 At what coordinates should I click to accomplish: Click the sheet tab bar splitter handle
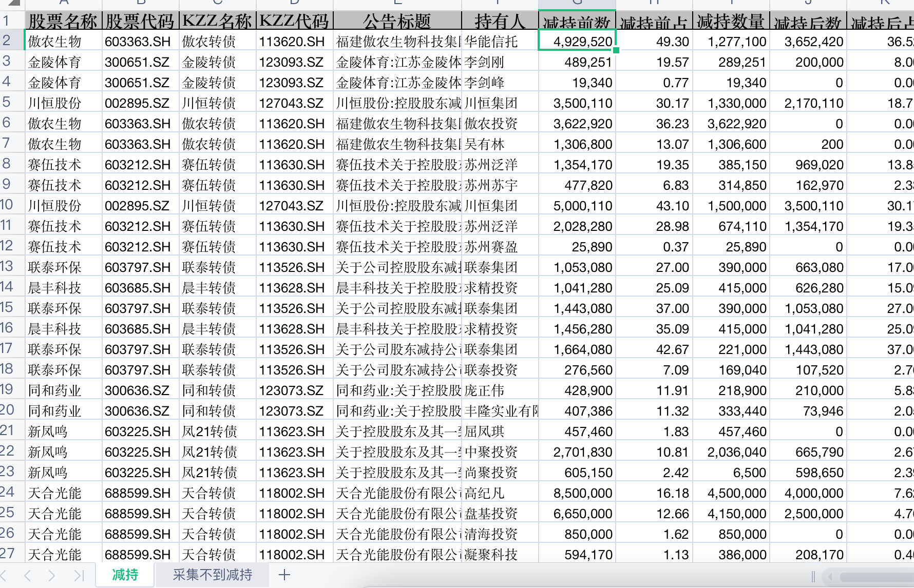(813, 577)
